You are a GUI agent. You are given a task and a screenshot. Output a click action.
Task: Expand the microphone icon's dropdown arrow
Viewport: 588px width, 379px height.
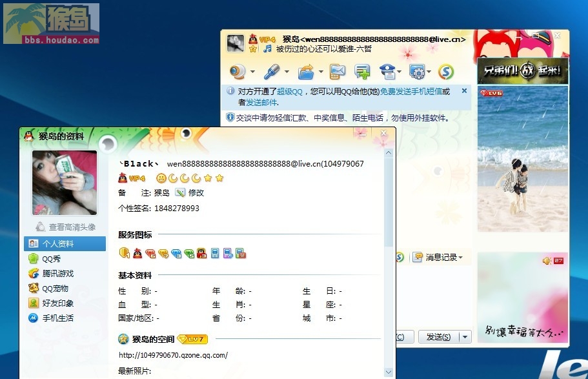point(287,71)
